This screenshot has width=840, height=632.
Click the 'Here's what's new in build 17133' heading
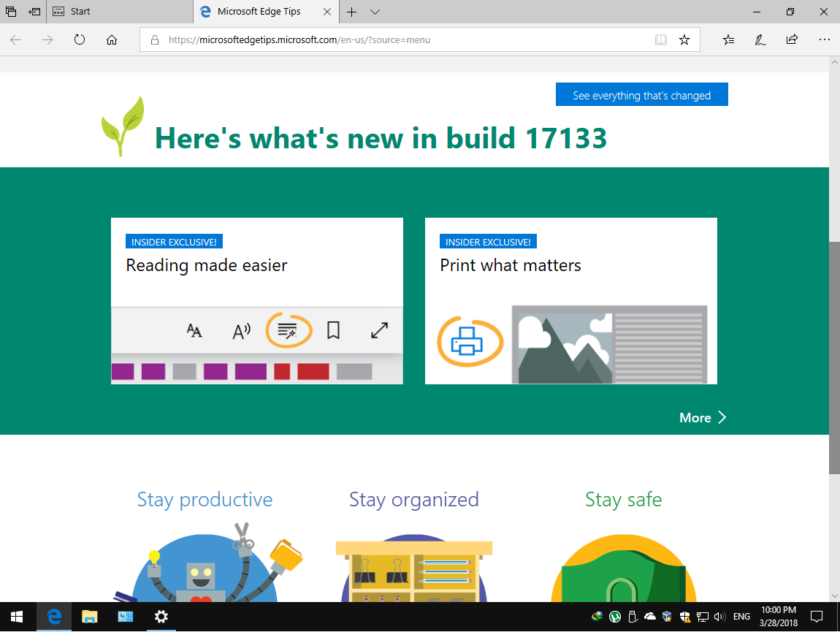pos(381,138)
